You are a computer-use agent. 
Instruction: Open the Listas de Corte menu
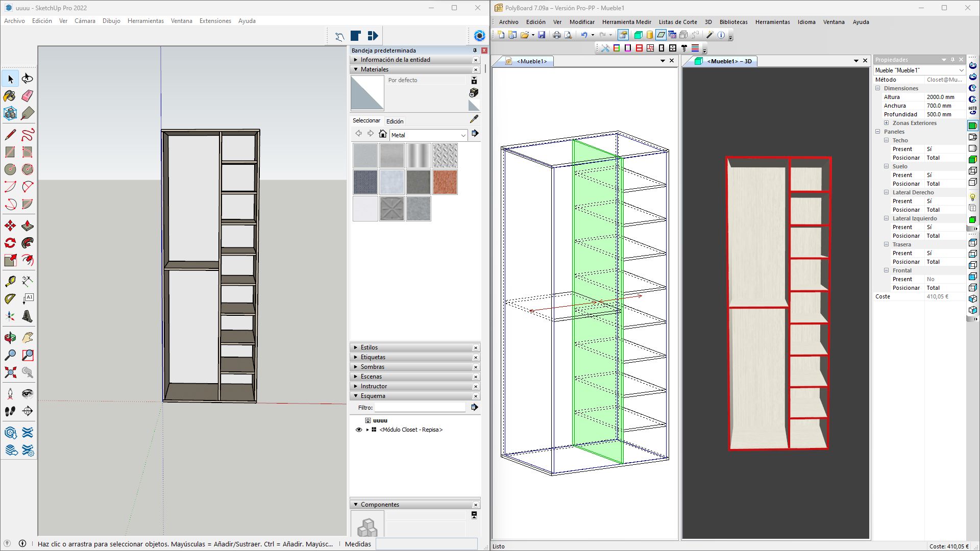pyautogui.click(x=678, y=22)
